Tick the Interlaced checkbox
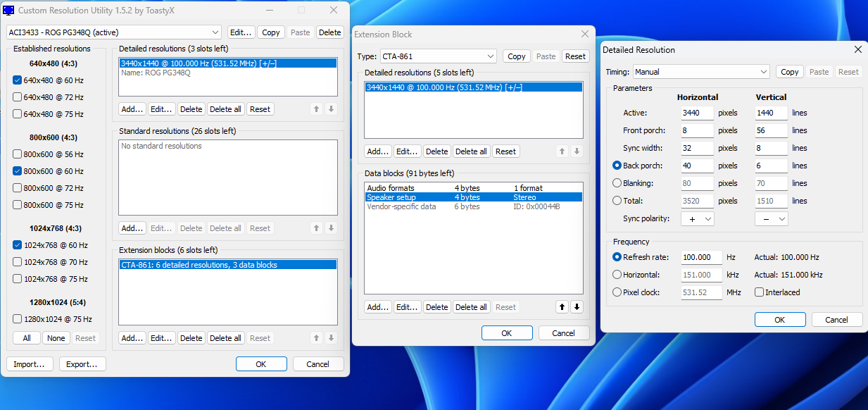This screenshot has width=868, height=410. 760,292
